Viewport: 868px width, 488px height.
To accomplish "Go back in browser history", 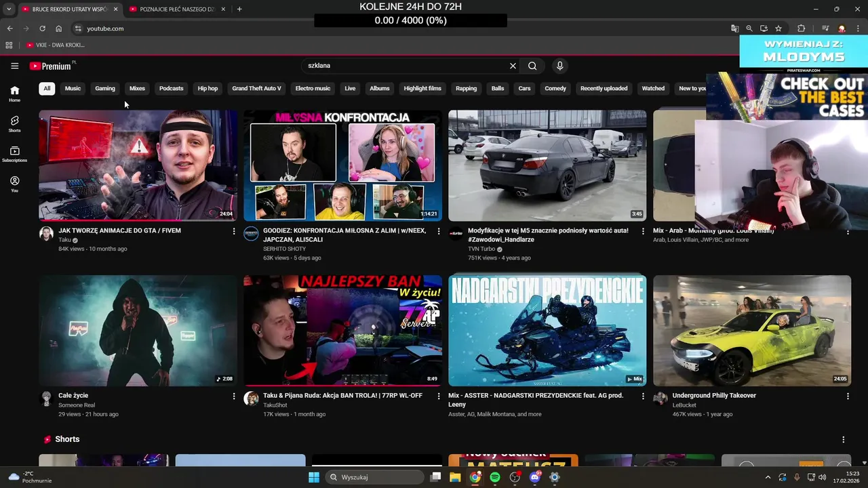I will coord(9,28).
